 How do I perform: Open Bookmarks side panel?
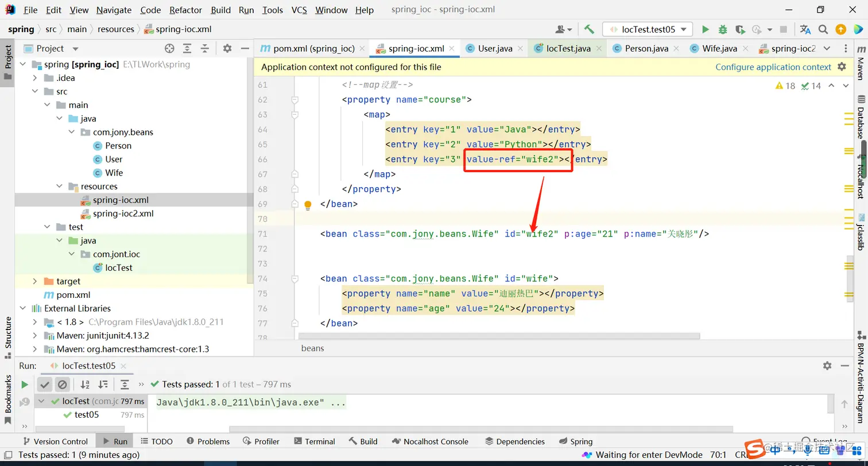(x=8, y=399)
